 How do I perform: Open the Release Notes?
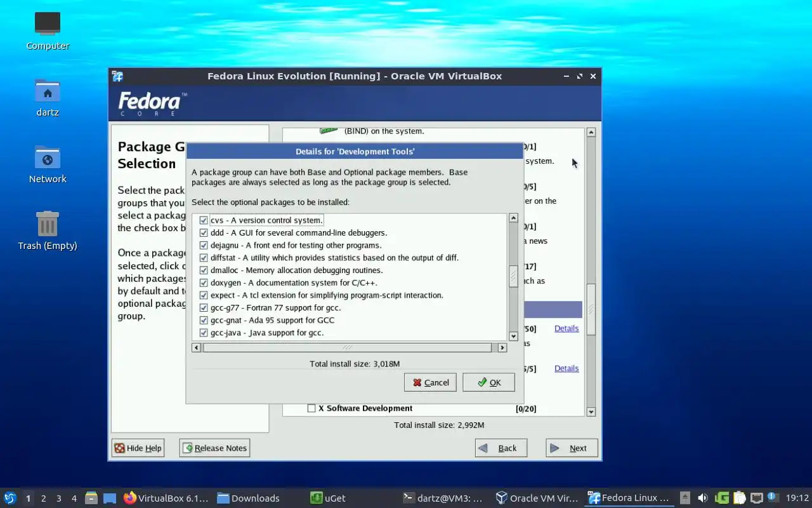click(x=214, y=448)
